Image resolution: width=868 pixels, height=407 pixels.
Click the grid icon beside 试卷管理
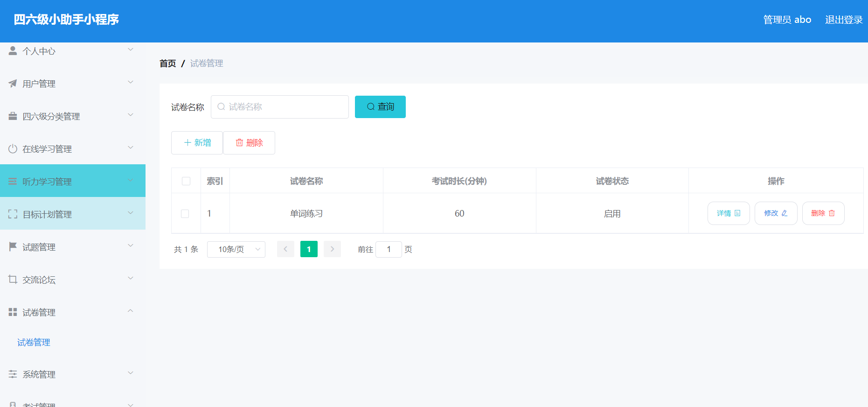click(x=13, y=312)
